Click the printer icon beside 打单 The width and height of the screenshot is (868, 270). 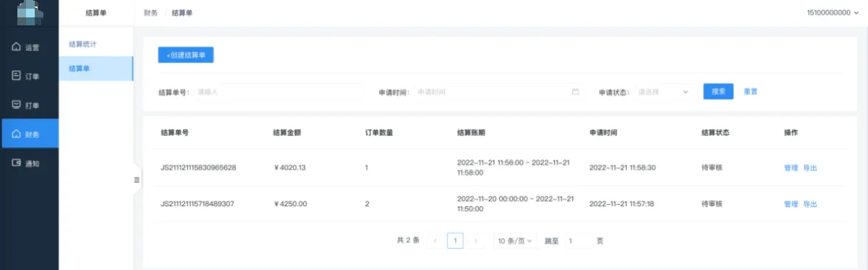[16, 104]
